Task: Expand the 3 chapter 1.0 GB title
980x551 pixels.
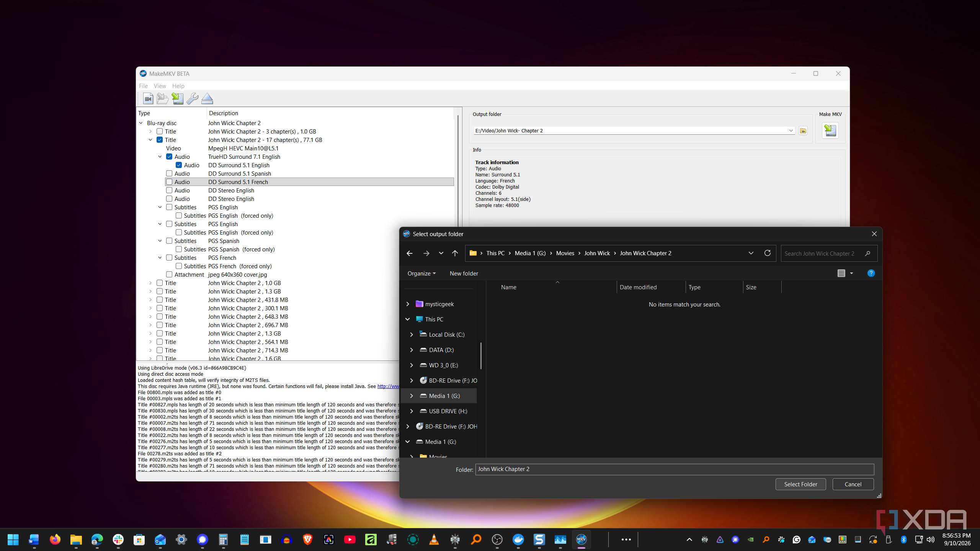Action: [150, 132]
